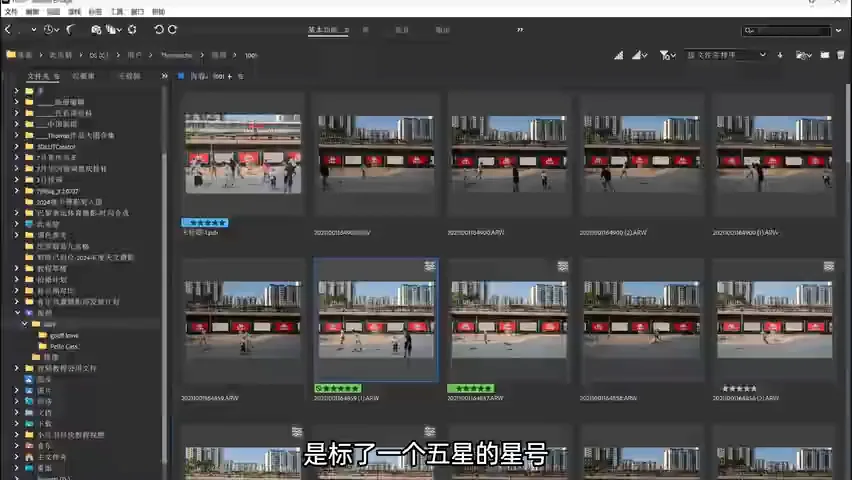Click the search input field

(786, 30)
